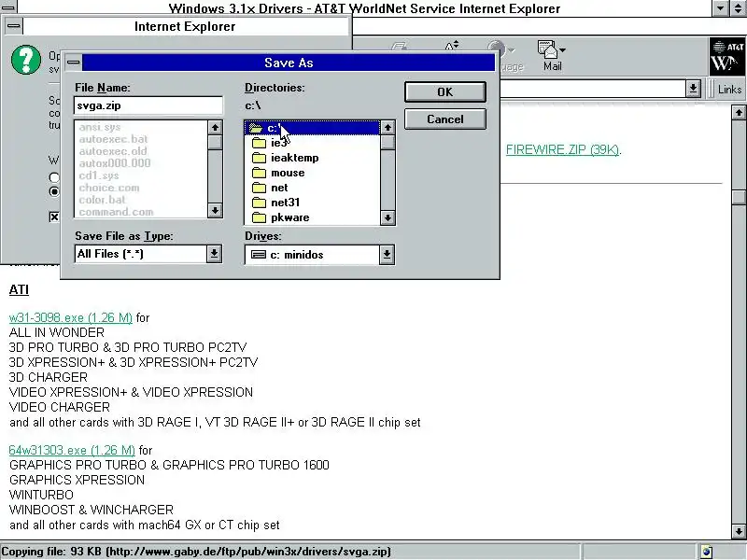
Task: Click the green question mark icon
Action: [26, 60]
